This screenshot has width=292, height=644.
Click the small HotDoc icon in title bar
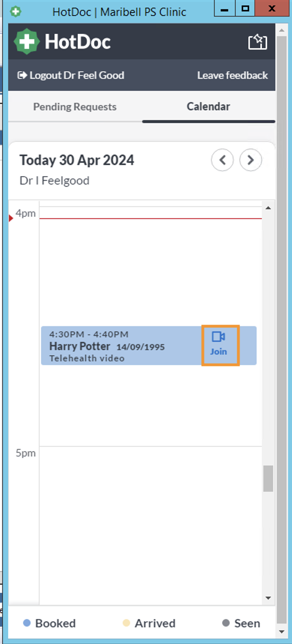(x=15, y=12)
